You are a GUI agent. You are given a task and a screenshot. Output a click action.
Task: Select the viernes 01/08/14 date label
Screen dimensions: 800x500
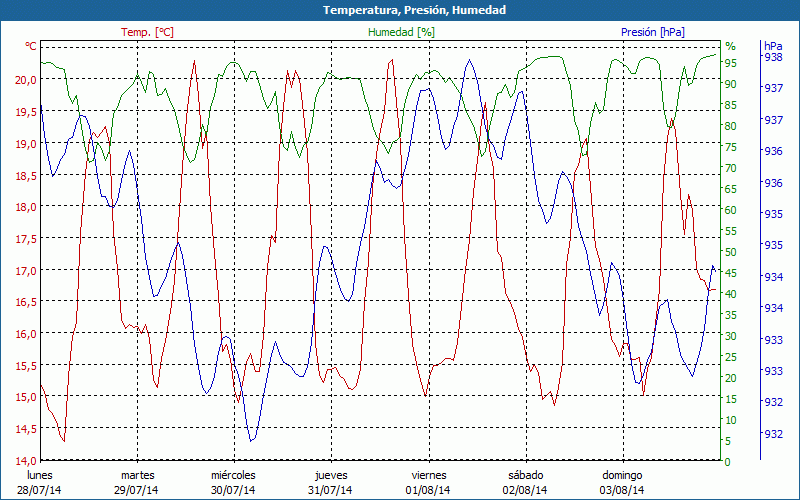click(x=428, y=482)
